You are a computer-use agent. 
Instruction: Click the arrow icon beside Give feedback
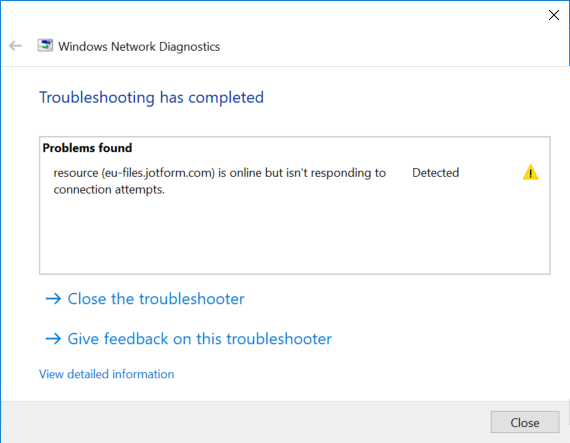(x=53, y=339)
